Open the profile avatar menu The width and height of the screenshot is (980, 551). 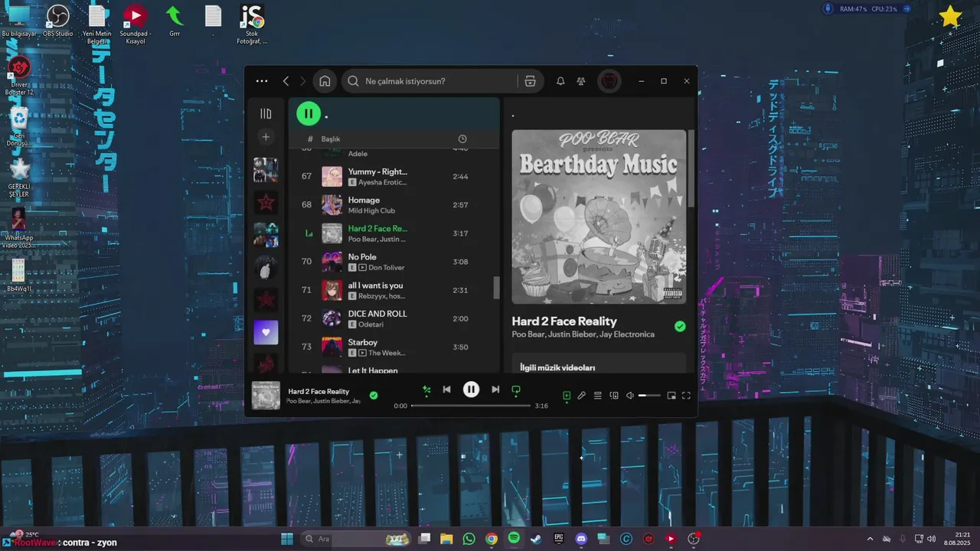(609, 81)
